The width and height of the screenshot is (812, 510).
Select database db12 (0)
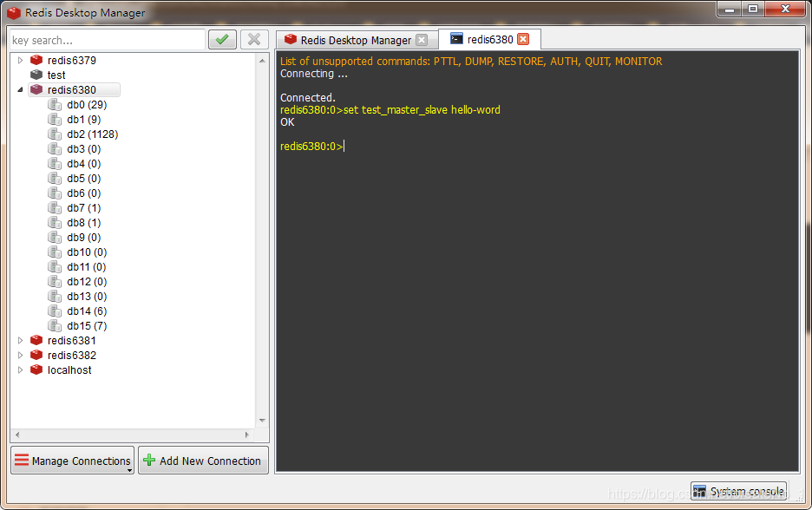[87, 282]
